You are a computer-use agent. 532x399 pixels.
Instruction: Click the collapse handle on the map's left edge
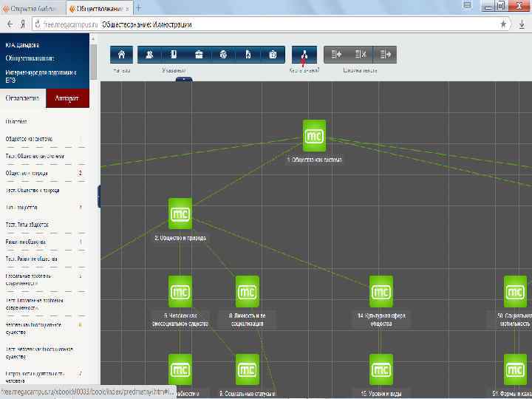tap(99, 197)
